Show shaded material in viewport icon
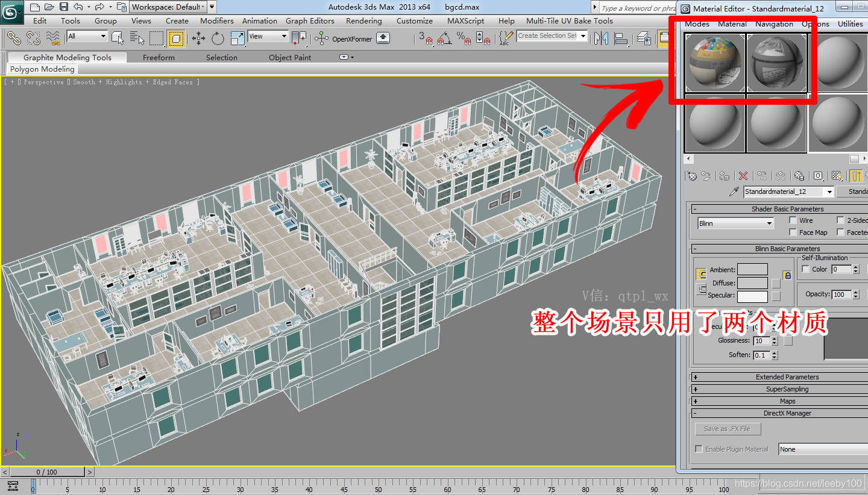The height and width of the screenshot is (495, 868). click(x=837, y=176)
